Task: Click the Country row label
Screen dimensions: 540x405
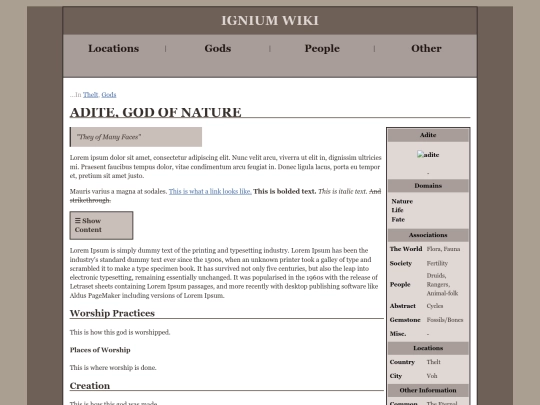Action: click(x=402, y=362)
